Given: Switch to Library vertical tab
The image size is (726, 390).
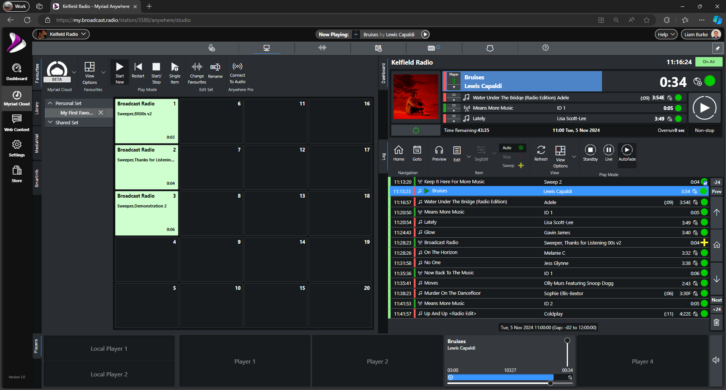Looking at the screenshot, I should (37, 108).
